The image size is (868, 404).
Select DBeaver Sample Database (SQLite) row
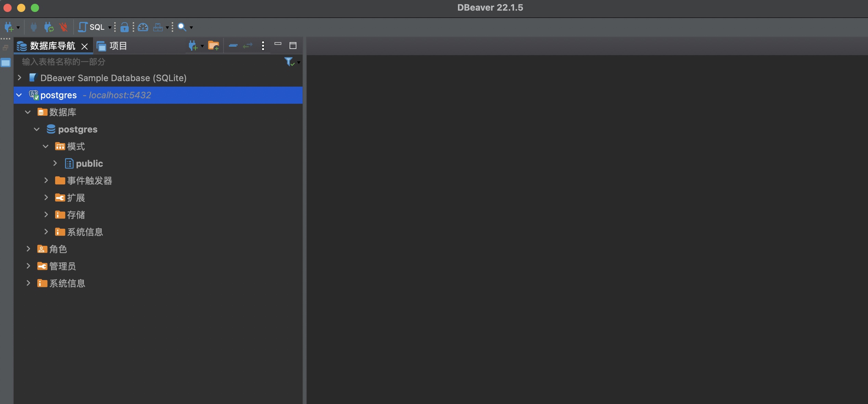[158, 78]
